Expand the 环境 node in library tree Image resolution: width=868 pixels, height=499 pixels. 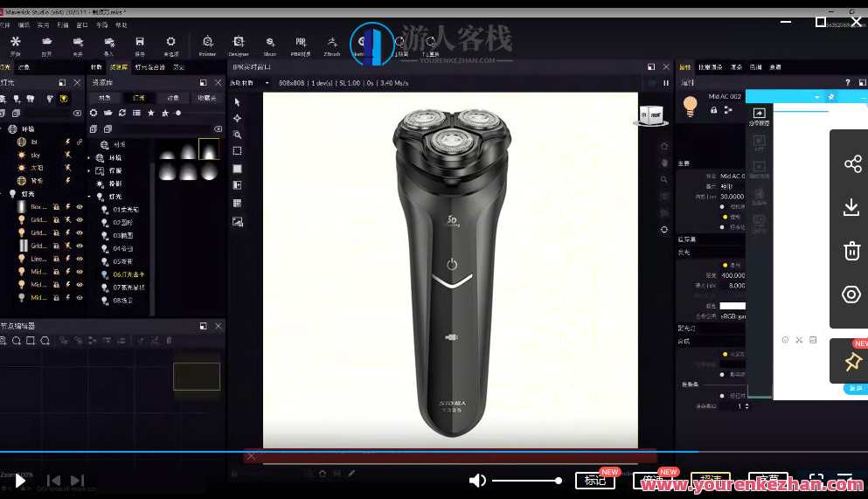(x=89, y=158)
